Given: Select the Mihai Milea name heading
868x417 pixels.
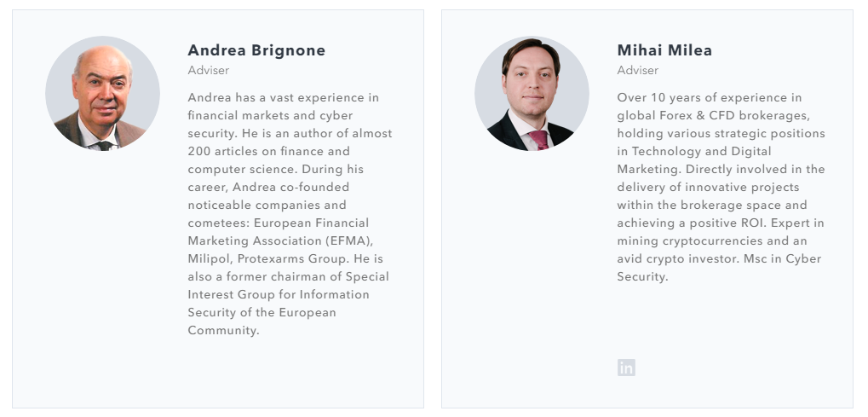Looking at the screenshot, I should (664, 50).
